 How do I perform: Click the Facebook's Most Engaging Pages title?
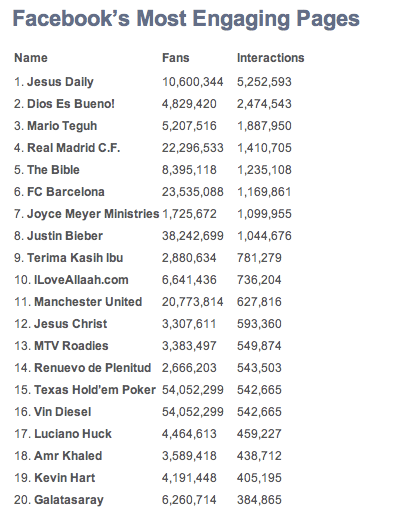coord(186,19)
